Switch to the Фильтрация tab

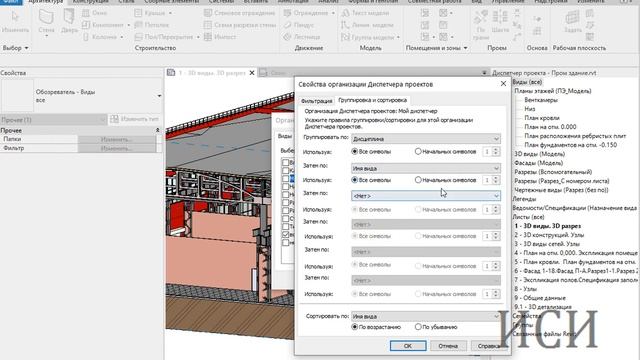point(316,100)
